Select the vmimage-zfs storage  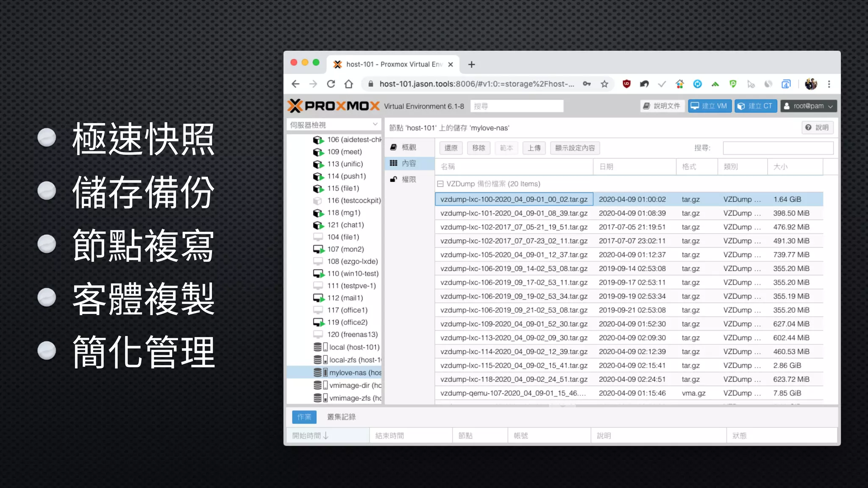click(x=347, y=398)
